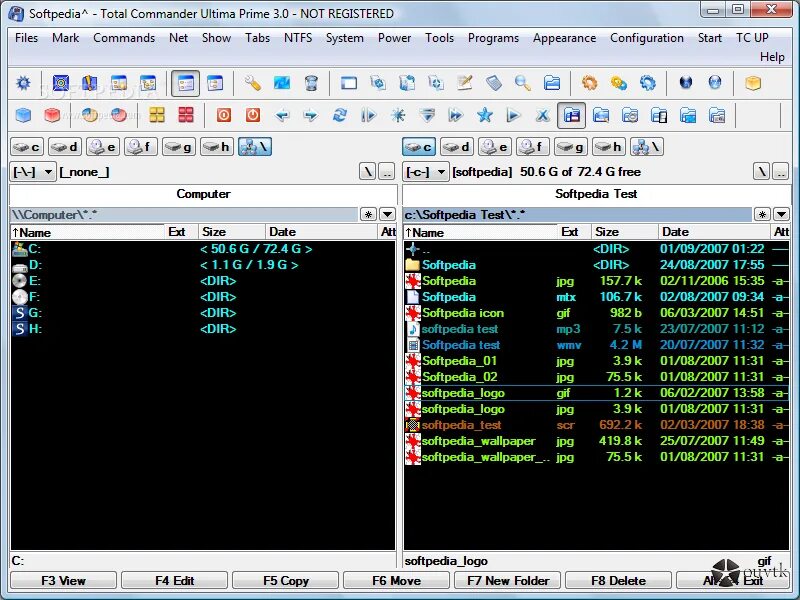Click the yellow four-squares grid icon
Screen dimensions: 800x600
157,115
